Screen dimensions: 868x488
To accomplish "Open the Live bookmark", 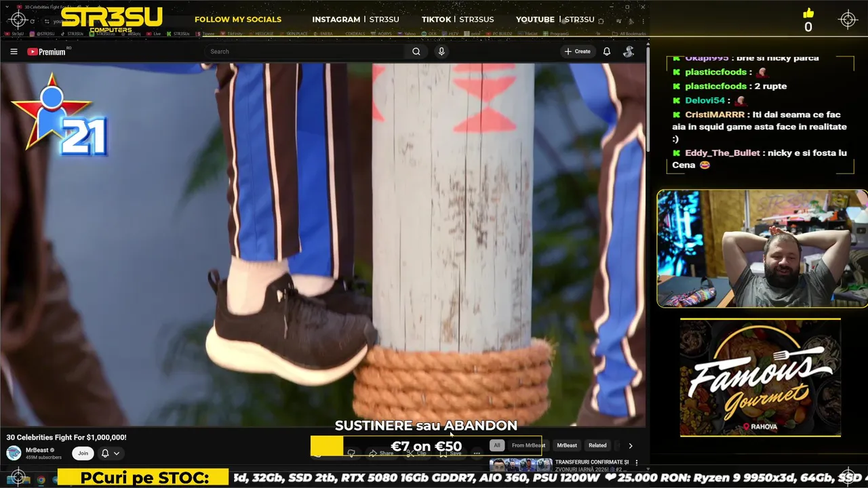I will pyautogui.click(x=155, y=33).
